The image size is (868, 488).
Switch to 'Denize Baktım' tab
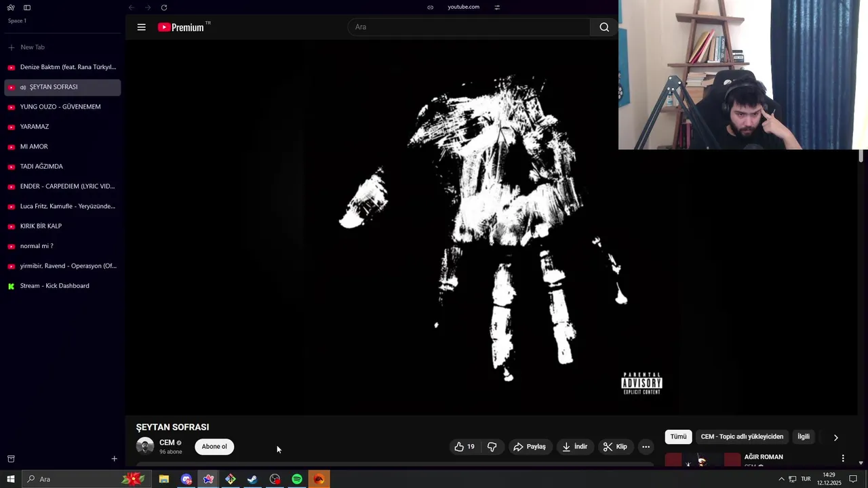(x=62, y=67)
